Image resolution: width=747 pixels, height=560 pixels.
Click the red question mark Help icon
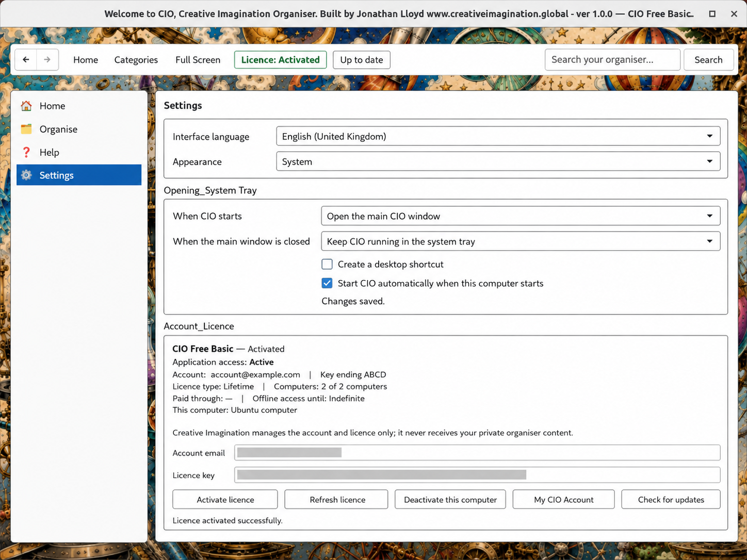coord(26,152)
